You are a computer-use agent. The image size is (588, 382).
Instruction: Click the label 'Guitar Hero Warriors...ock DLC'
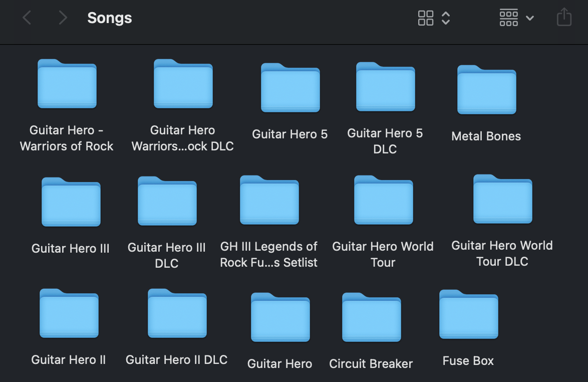tap(183, 138)
